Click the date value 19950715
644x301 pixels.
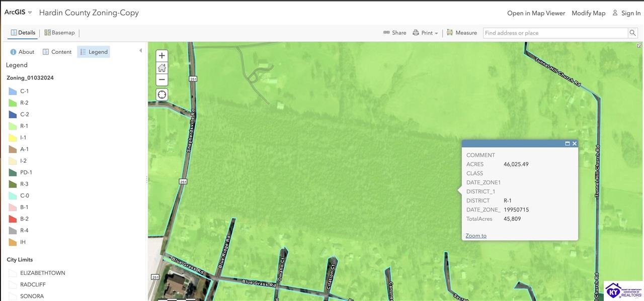click(516, 210)
